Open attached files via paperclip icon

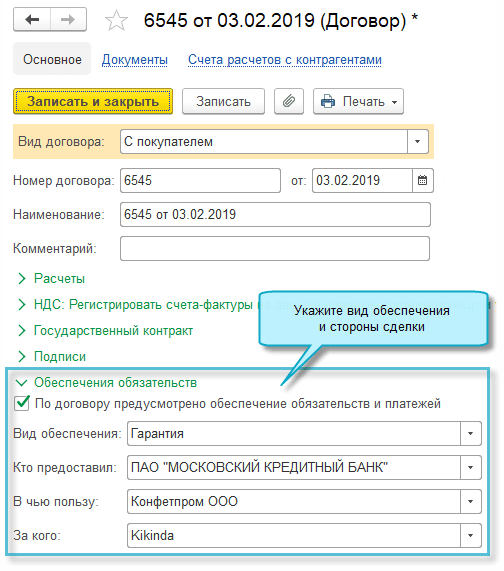pyautogui.click(x=289, y=101)
